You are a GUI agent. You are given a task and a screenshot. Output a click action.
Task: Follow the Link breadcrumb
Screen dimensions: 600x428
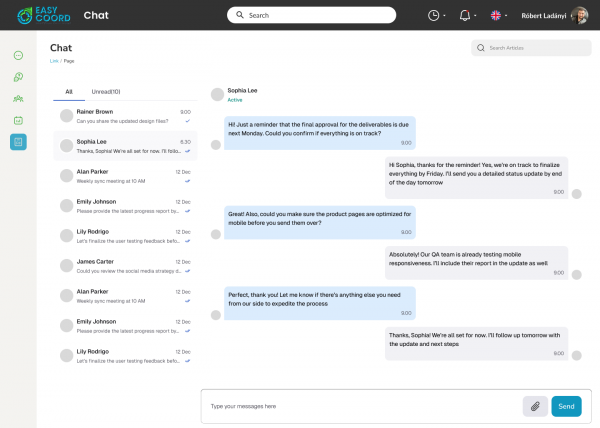(x=54, y=61)
